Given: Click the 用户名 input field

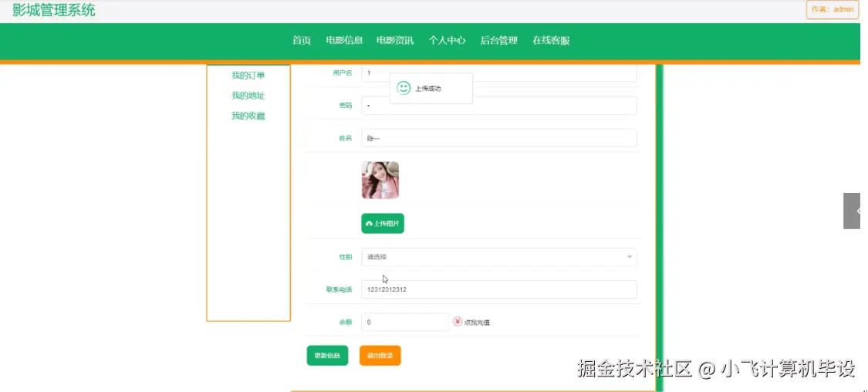Looking at the screenshot, I should [498, 73].
